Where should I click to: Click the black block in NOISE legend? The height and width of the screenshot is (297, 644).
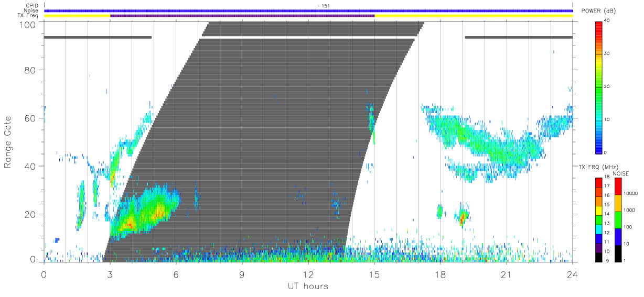pos(618,252)
